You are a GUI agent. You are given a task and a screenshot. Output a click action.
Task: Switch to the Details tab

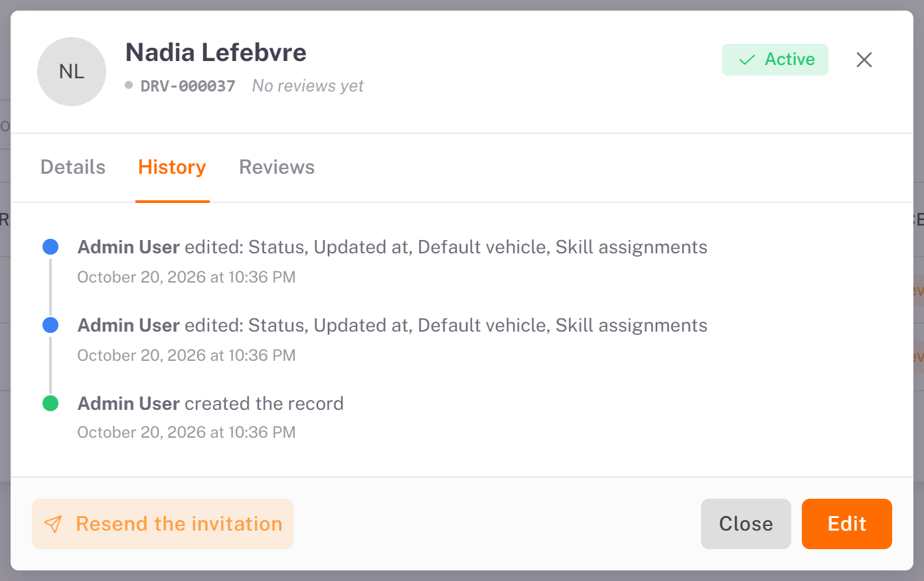click(73, 167)
